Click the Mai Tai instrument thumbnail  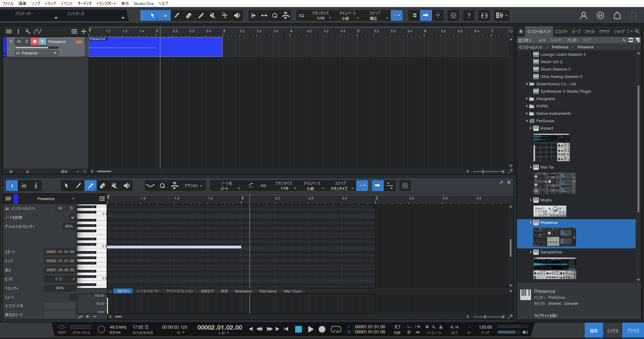point(554,183)
